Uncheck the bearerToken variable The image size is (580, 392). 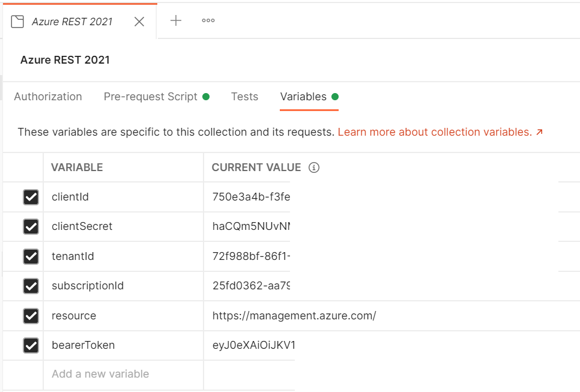[x=31, y=345]
